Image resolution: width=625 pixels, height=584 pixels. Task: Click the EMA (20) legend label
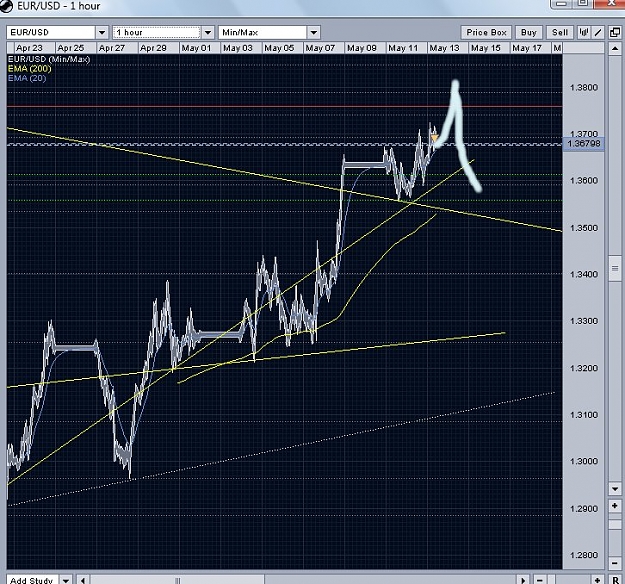click(x=27, y=78)
